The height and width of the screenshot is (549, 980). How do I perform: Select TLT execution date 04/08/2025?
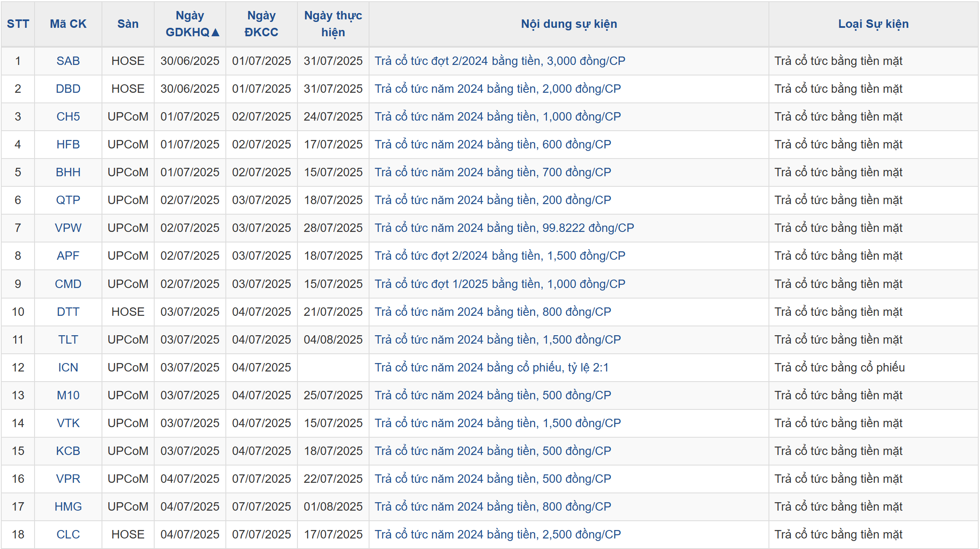pyautogui.click(x=333, y=340)
